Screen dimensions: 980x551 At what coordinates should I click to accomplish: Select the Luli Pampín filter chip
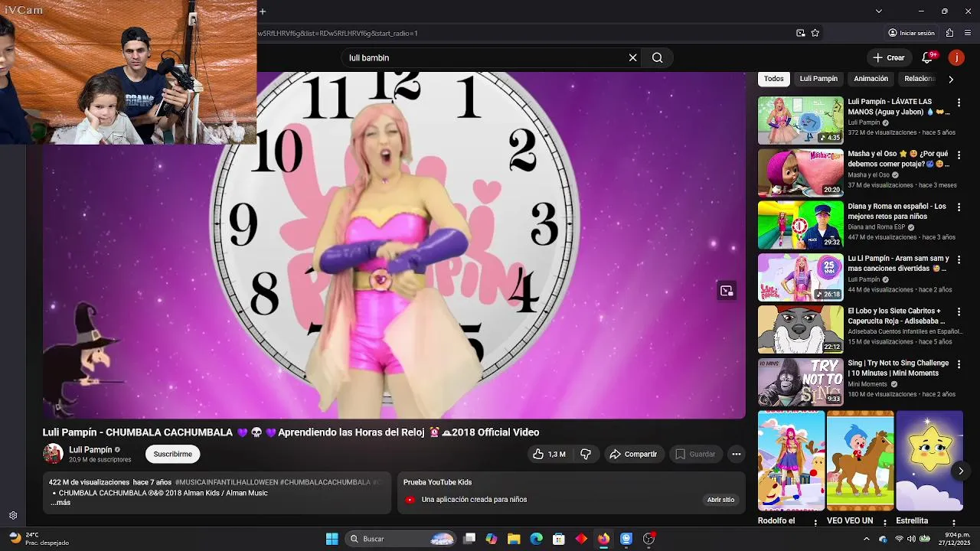(818, 79)
